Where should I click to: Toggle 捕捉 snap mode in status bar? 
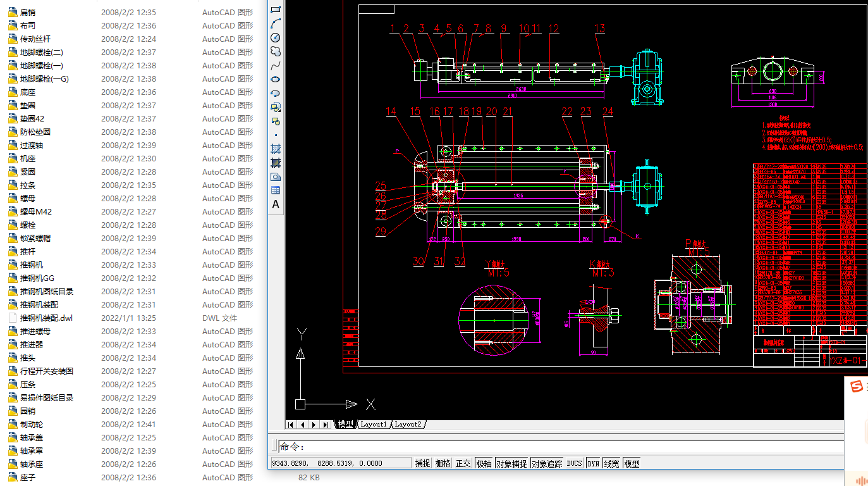422,463
